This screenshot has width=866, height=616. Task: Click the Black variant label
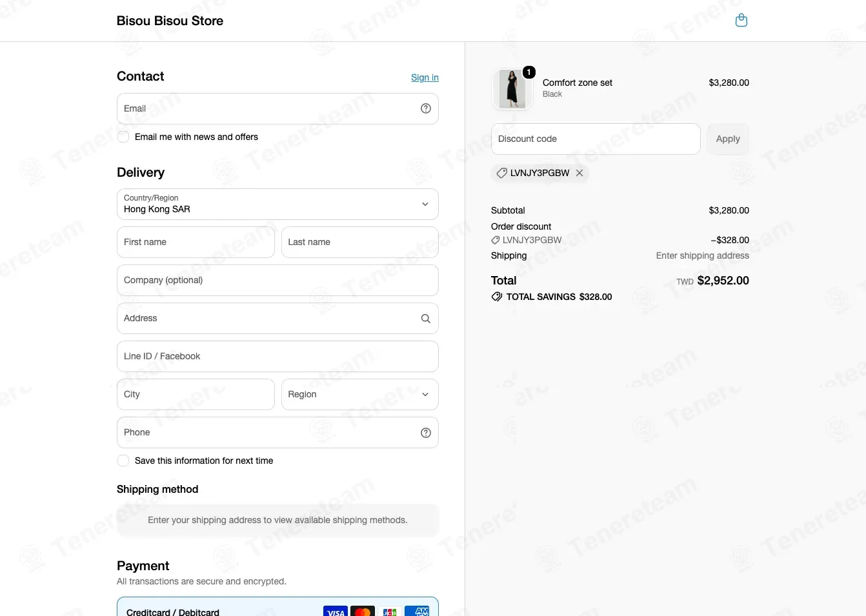coord(552,94)
